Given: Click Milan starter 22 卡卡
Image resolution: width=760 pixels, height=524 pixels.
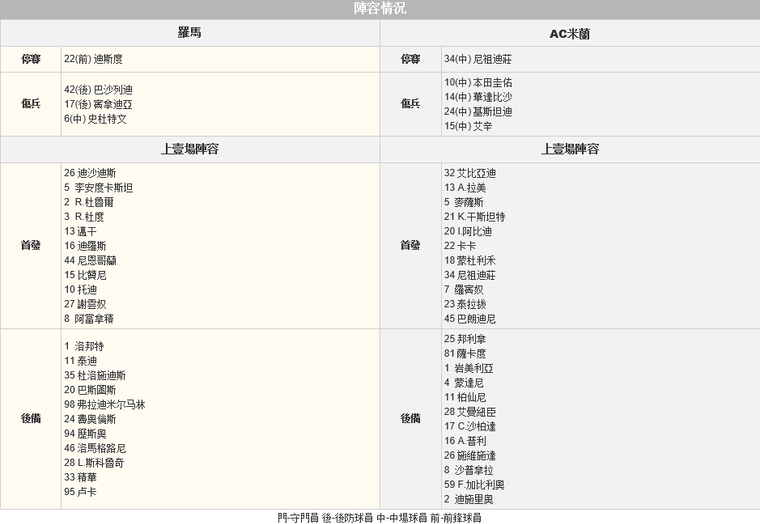Looking at the screenshot, I should point(460,246).
